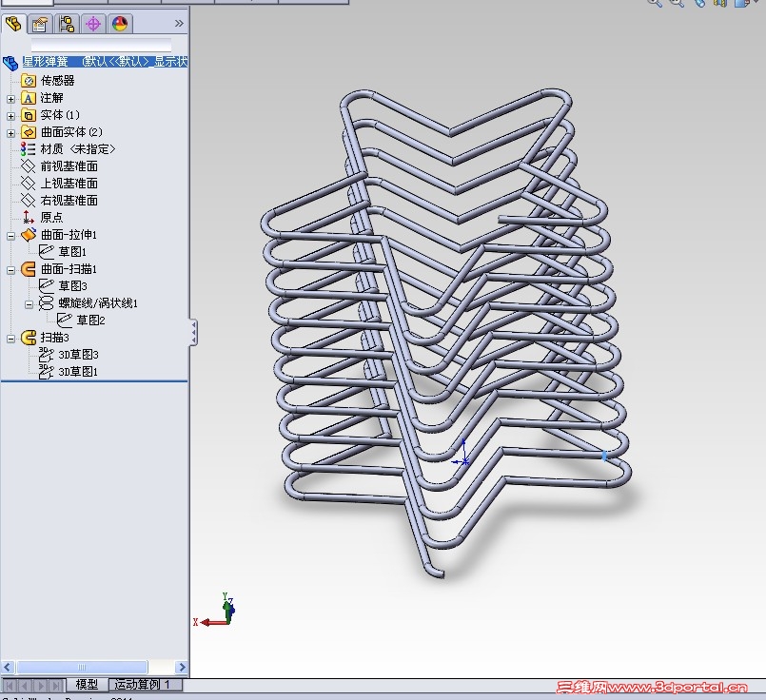
Task: Click the 材质 <未指定> text
Action: click(78, 149)
